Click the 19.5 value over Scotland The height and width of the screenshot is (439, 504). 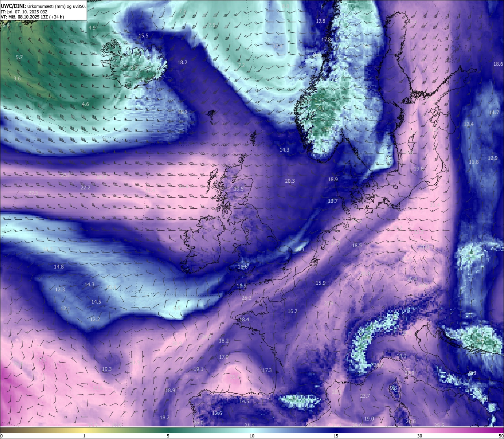[239, 189]
